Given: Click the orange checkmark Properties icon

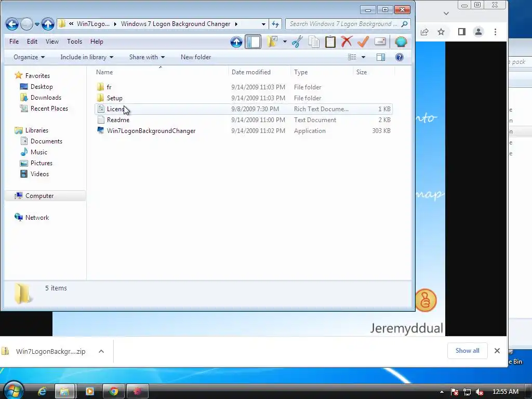Looking at the screenshot, I should 363,42.
